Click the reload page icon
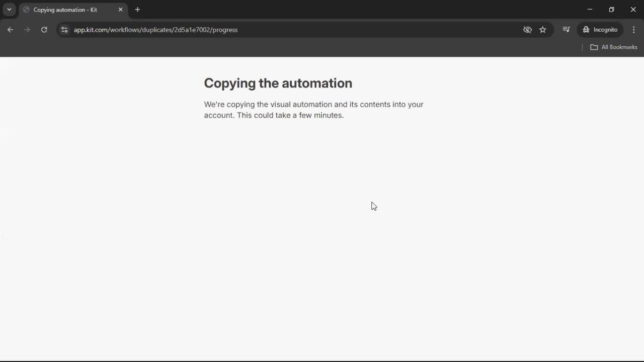 coord(44,30)
